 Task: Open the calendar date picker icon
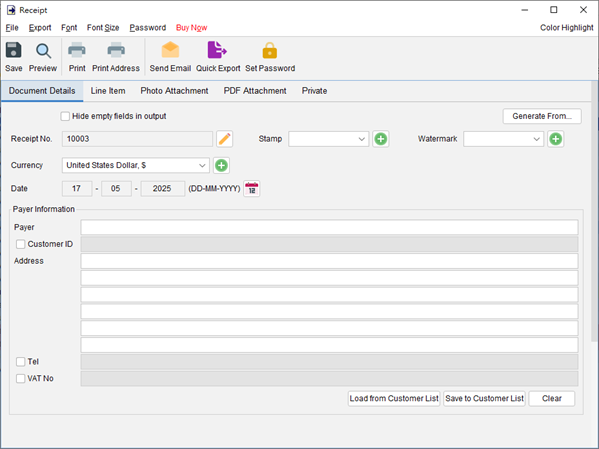252,188
